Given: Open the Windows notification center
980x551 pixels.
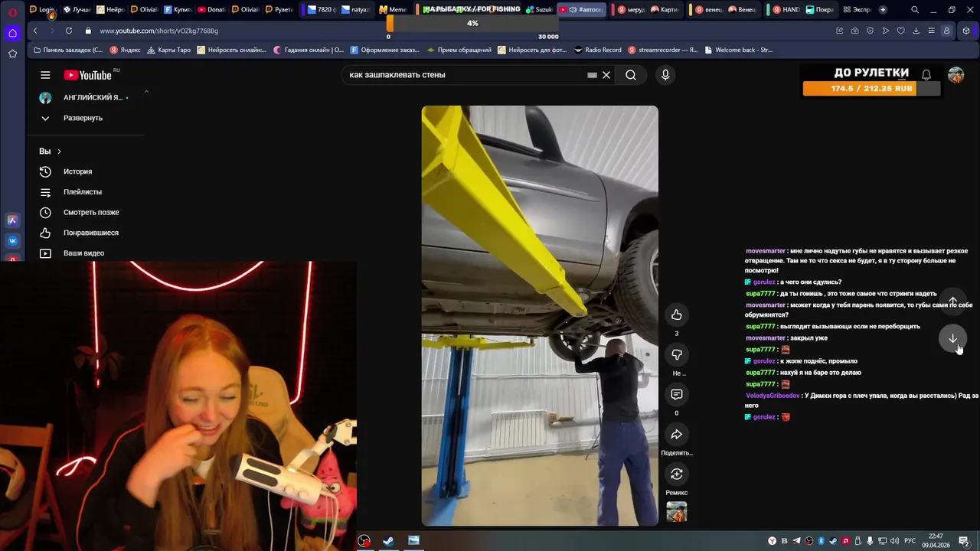Looking at the screenshot, I should [x=963, y=541].
